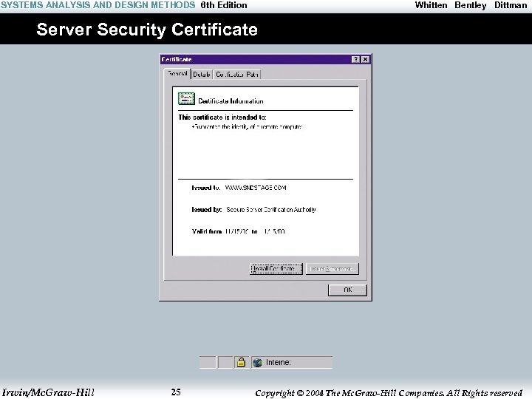The width and height of the screenshot is (532, 399).
Task: Click the first empty status bar pane
Action: 208,362
